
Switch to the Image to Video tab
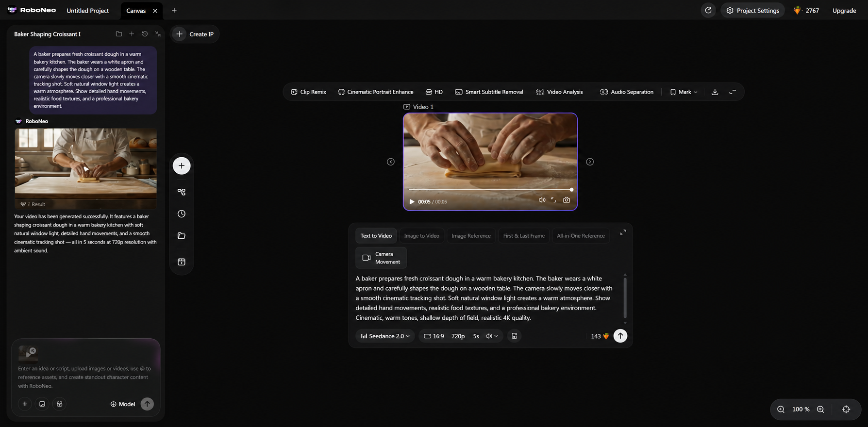tap(422, 236)
